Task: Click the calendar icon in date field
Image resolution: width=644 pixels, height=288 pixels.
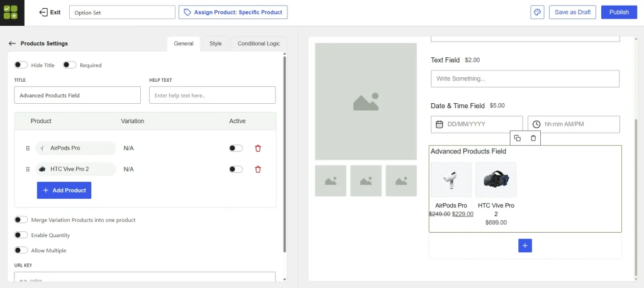Action: (439, 124)
